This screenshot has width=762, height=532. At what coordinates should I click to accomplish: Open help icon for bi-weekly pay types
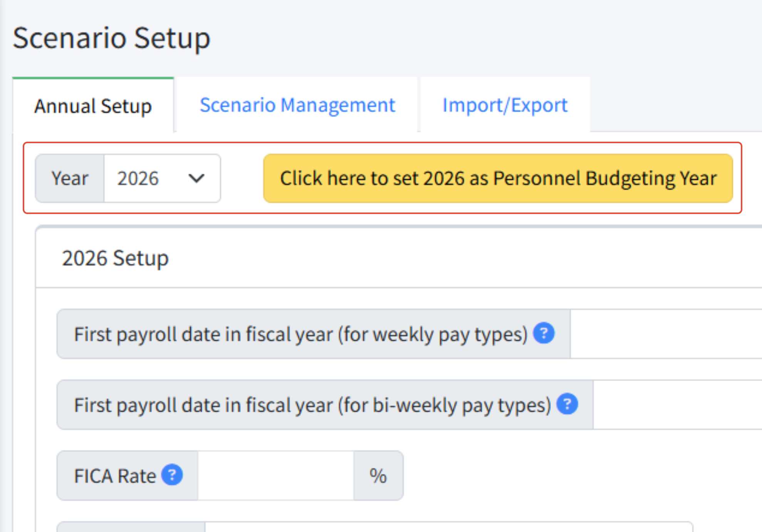[567, 404]
